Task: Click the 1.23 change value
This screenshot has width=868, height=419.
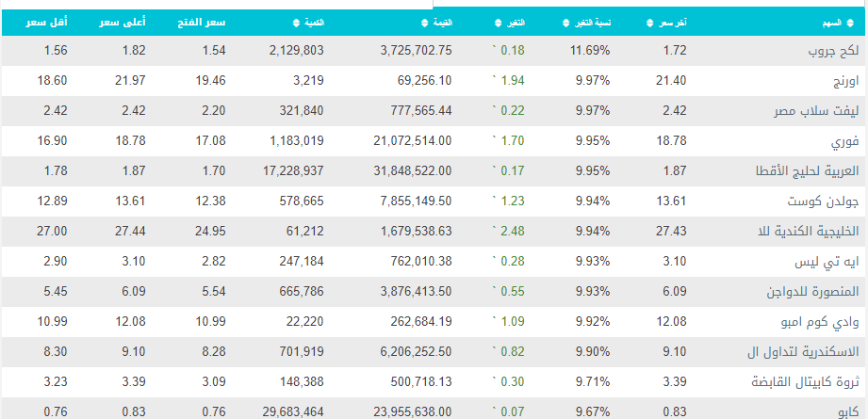Action: (x=512, y=201)
